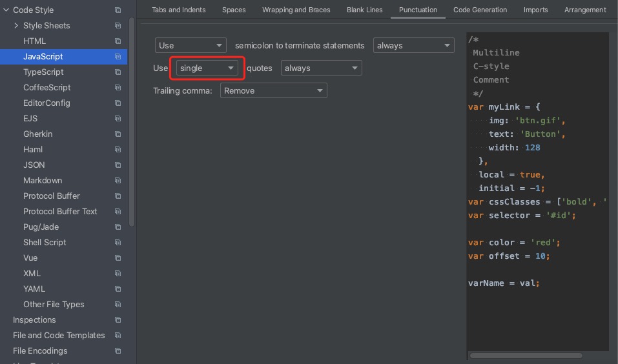Click the project-level icon beside TypeScript
This screenshot has height=364, width=618.
click(x=118, y=72)
